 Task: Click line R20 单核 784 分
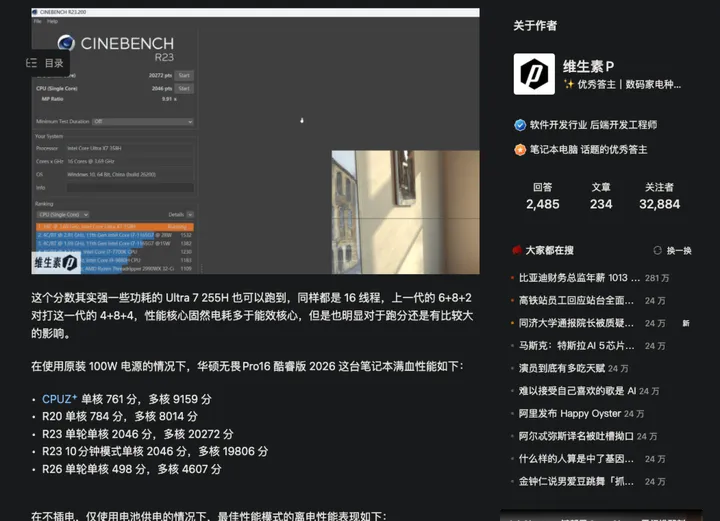point(120,416)
